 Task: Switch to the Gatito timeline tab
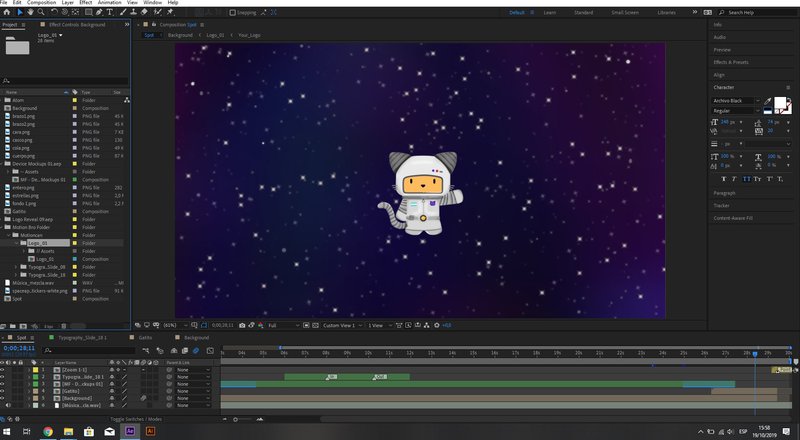coord(145,337)
